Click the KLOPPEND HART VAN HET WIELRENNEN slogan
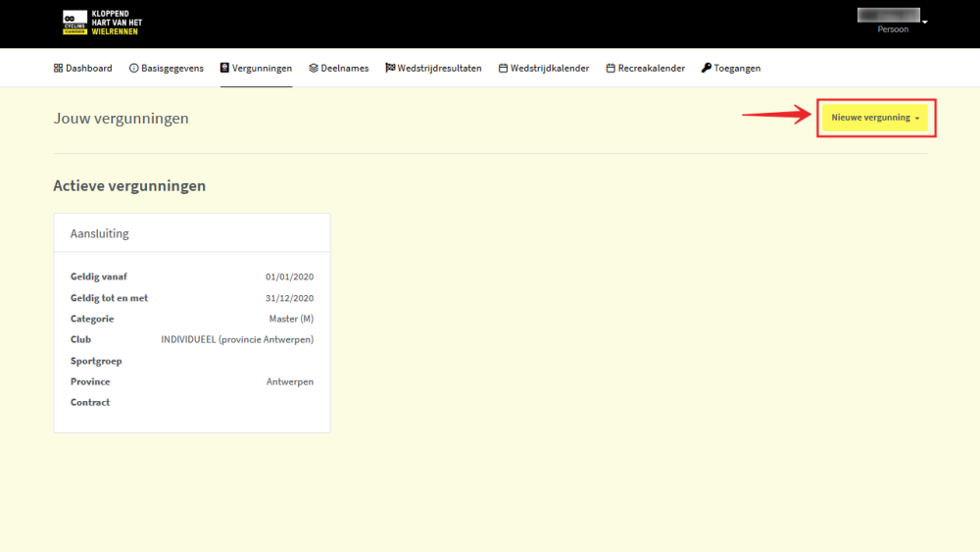This screenshot has width=980, height=552. click(x=117, y=23)
